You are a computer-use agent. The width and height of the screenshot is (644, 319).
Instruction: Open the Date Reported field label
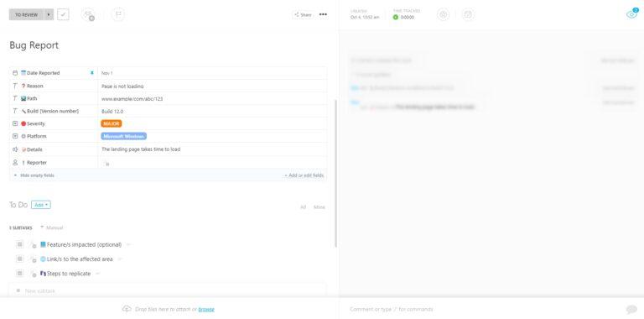[43, 73]
